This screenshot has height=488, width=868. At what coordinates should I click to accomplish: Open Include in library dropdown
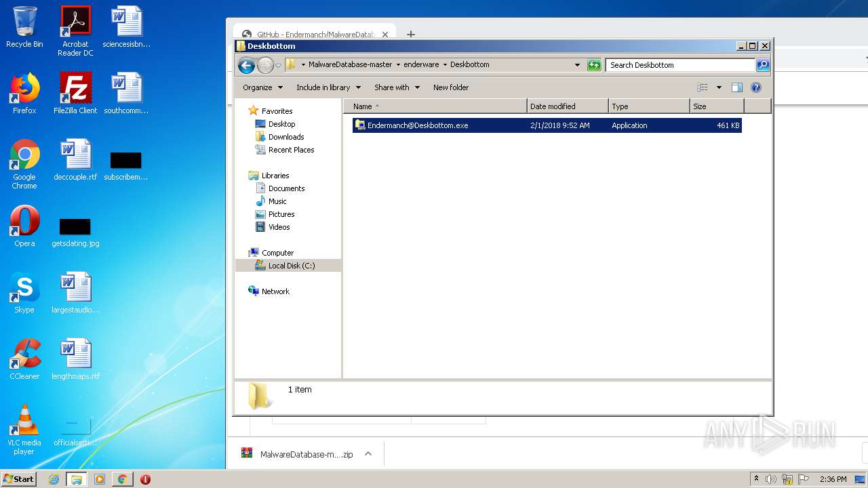pos(328,87)
